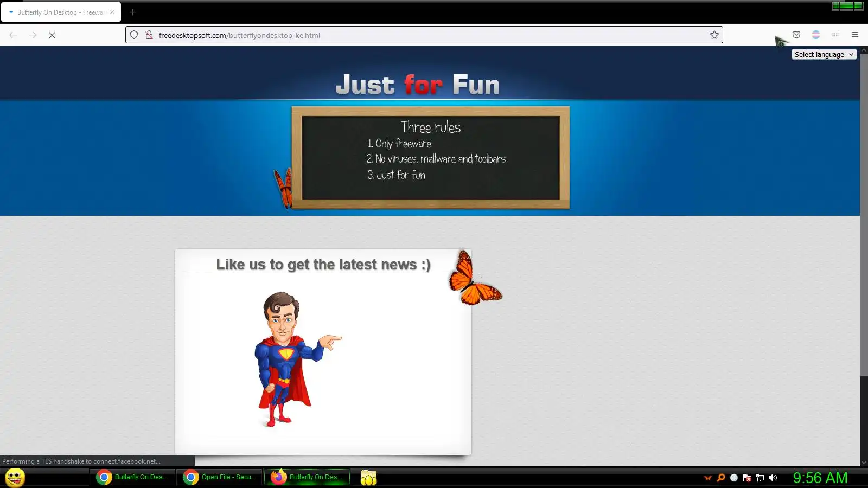The width and height of the screenshot is (868, 488).
Task: Close the Butterfly On Desktop tab
Action: 112,12
